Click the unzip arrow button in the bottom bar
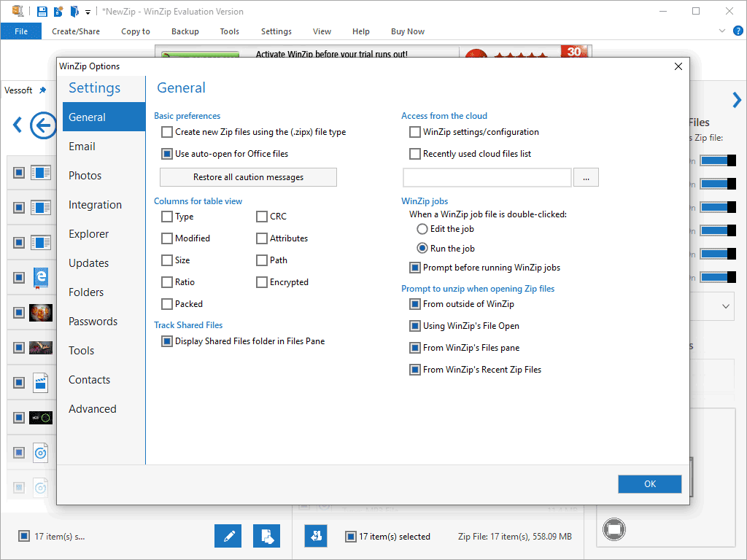 click(x=316, y=536)
